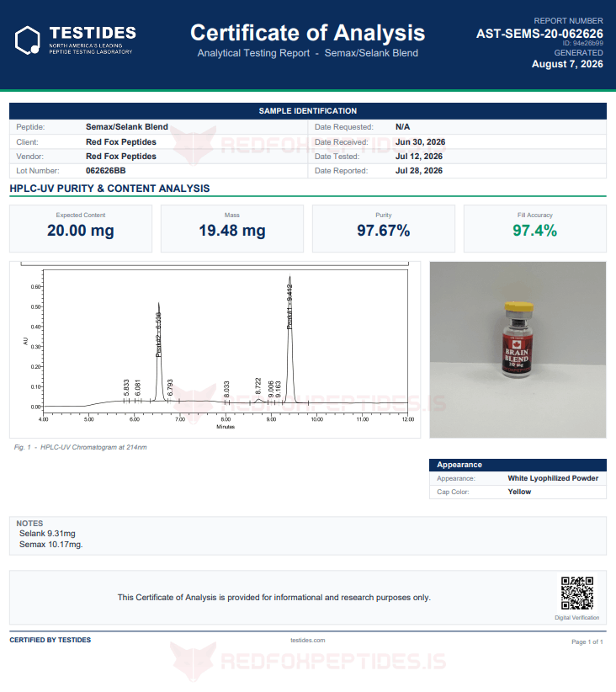Click the QR code for digital verification

[576, 593]
